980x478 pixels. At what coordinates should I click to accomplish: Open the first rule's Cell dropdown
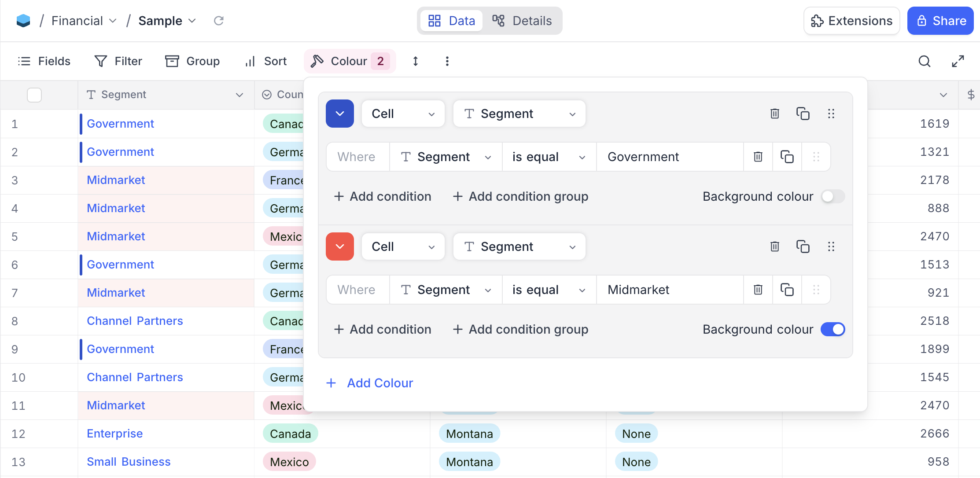tap(403, 114)
